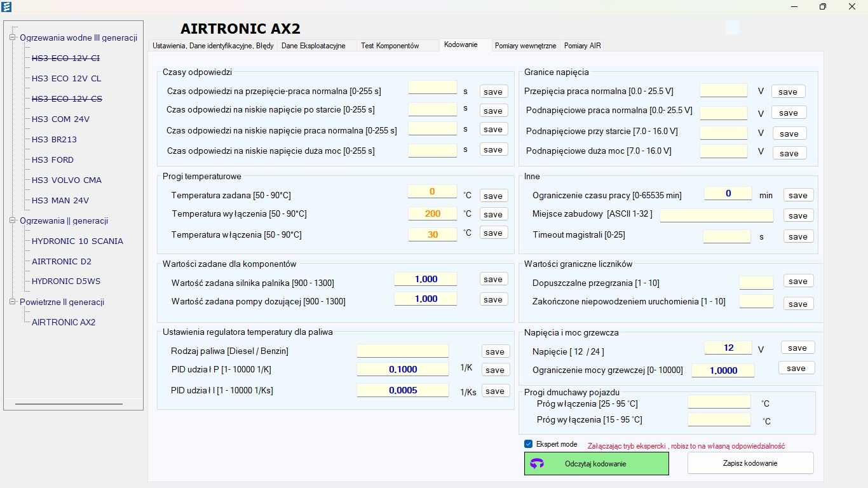Save Wartość zadana pompy dozującej

493,299
